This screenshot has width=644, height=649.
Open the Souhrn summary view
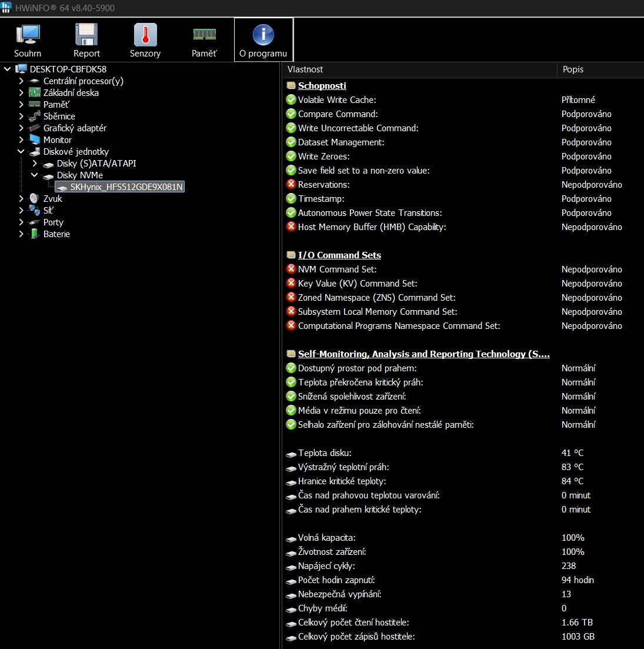point(27,39)
